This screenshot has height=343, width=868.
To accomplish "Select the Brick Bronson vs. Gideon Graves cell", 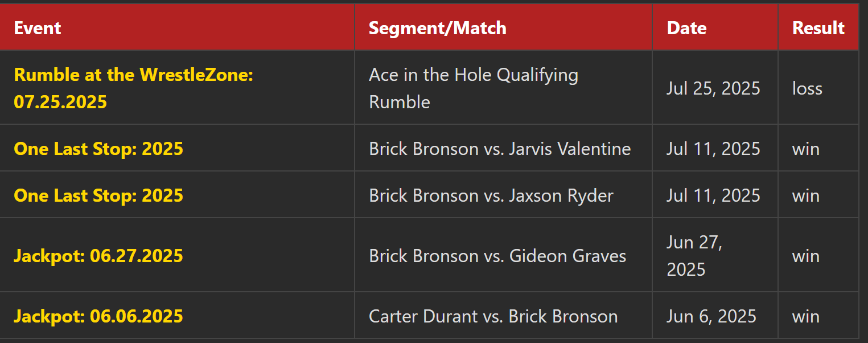I will pos(503,255).
